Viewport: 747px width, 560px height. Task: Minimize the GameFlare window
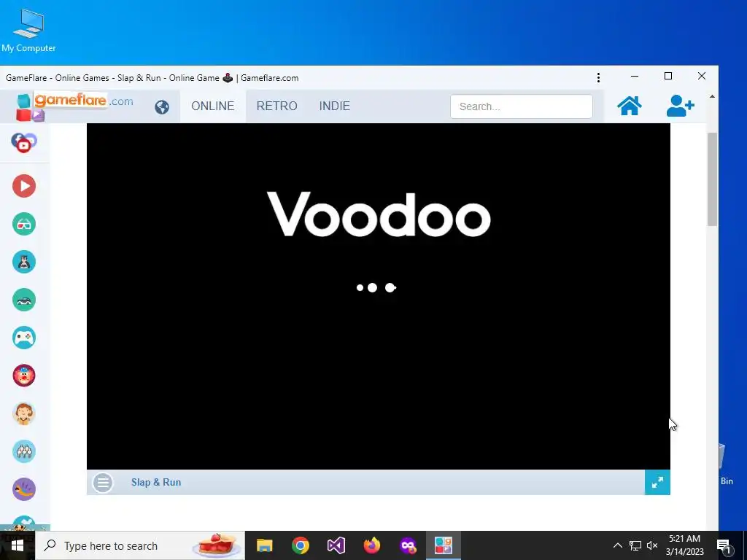635,76
